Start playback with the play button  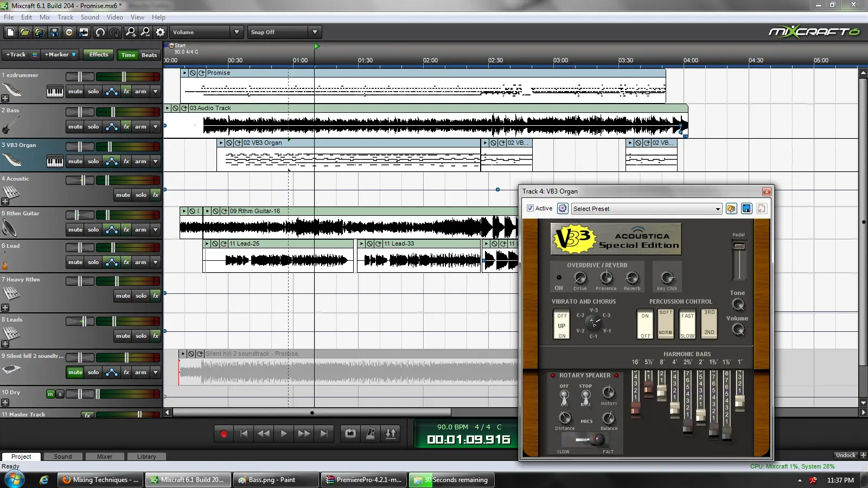pos(284,434)
